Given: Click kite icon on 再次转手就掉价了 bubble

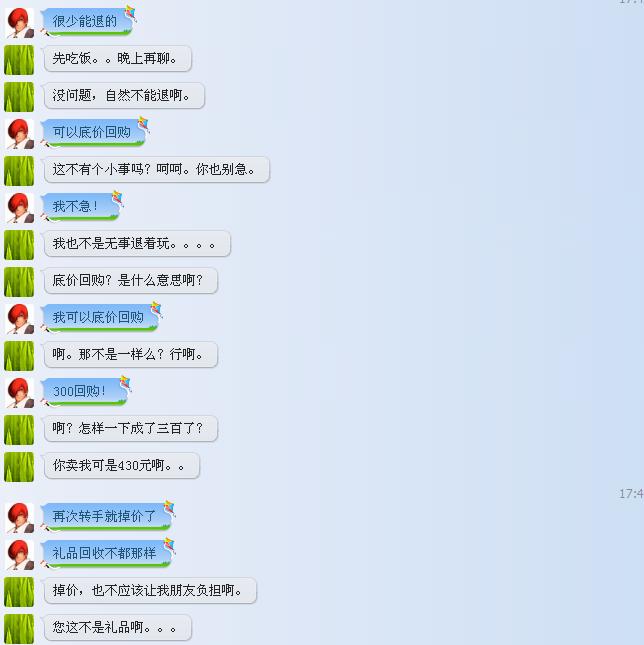Looking at the screenshot, I should (x=169, y=508).
